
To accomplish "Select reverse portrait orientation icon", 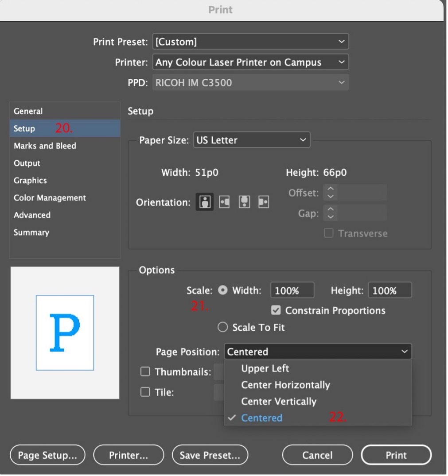I will point(245,202).
